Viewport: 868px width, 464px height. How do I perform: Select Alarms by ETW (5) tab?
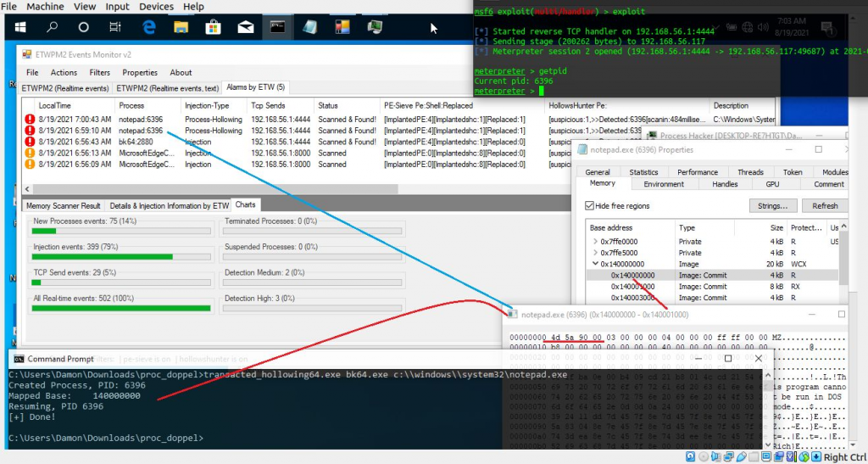[x=255, y=87]
